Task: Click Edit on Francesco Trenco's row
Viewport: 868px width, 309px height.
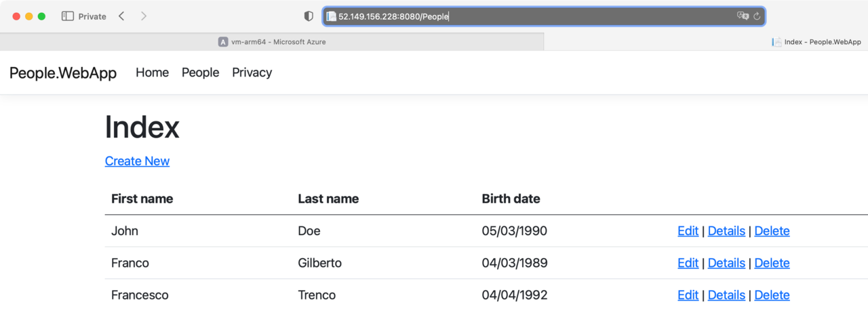Action: tap(688, 295)
